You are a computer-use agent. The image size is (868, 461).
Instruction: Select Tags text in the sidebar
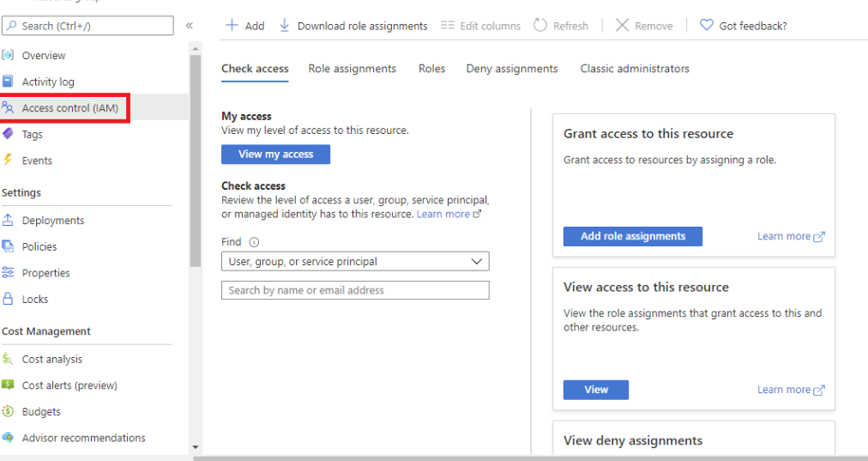[x=32, y=134]
